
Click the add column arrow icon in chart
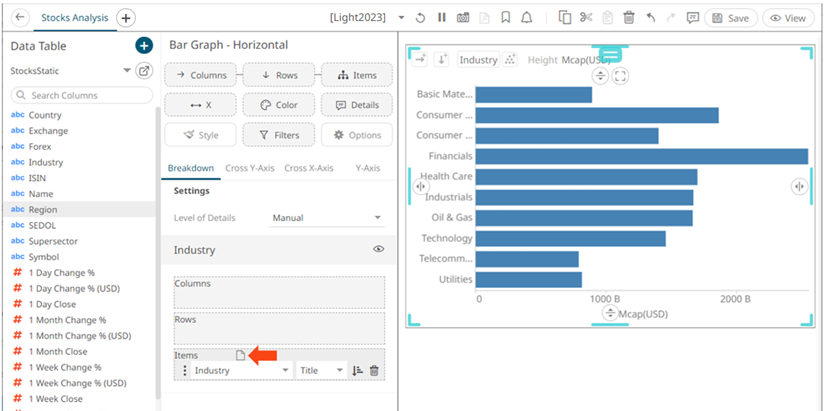click(x=419, y=60)
